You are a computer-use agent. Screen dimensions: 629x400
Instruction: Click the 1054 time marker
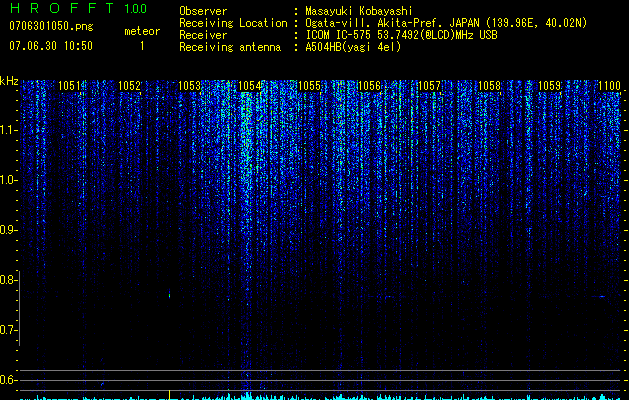point(250,85)
